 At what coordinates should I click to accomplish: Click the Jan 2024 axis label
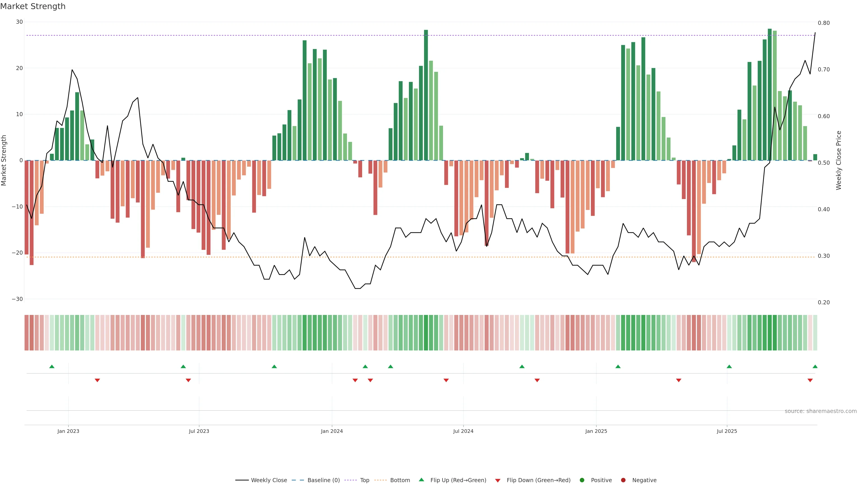pos(332,431)
